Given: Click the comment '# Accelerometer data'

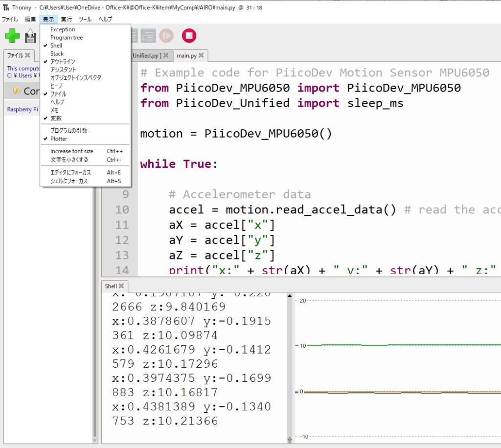Looking at the screenshot, I should tap(240, 194).
